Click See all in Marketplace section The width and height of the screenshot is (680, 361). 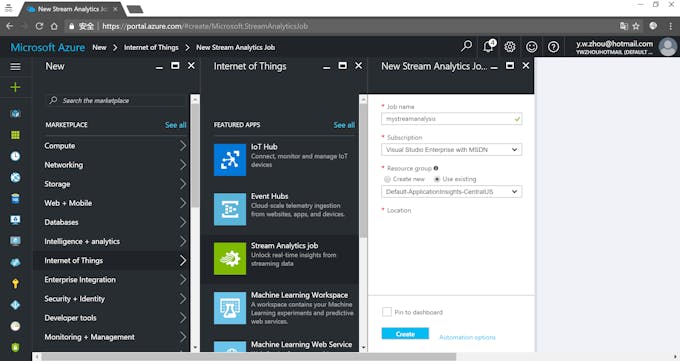point(175,125)
